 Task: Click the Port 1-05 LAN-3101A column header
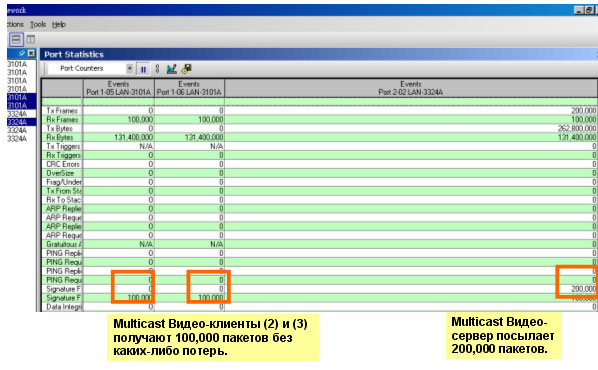[x=119, y=88]
